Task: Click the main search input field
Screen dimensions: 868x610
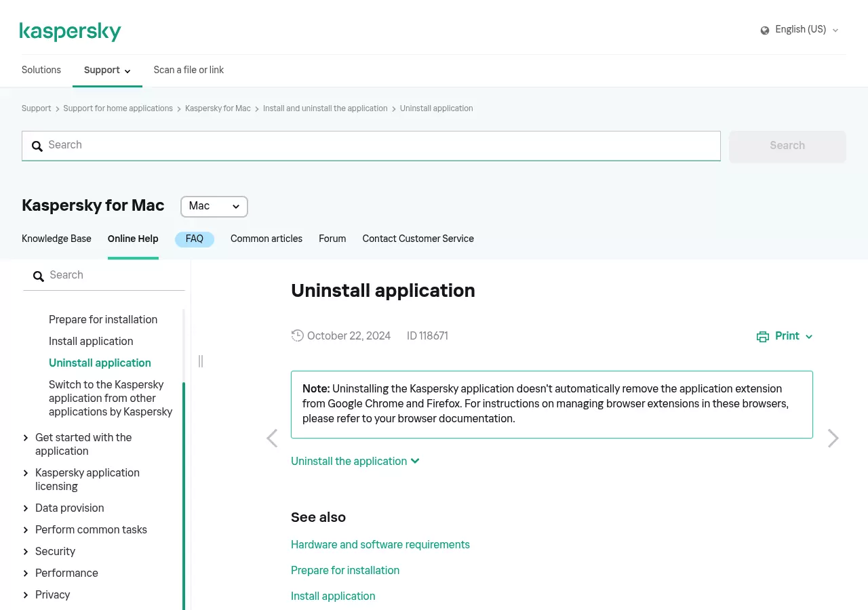Action: coord(371,146)
